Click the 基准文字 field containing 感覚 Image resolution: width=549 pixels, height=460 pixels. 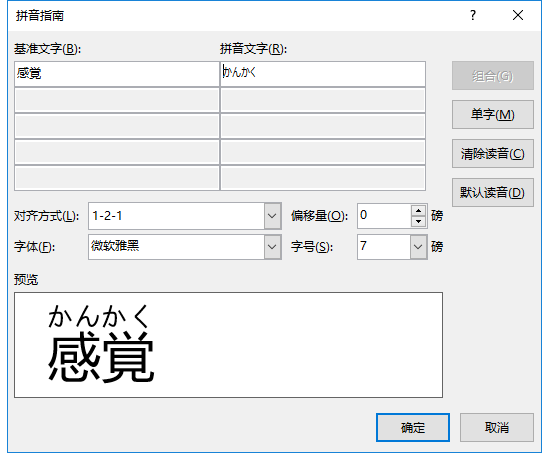[117, 74]
